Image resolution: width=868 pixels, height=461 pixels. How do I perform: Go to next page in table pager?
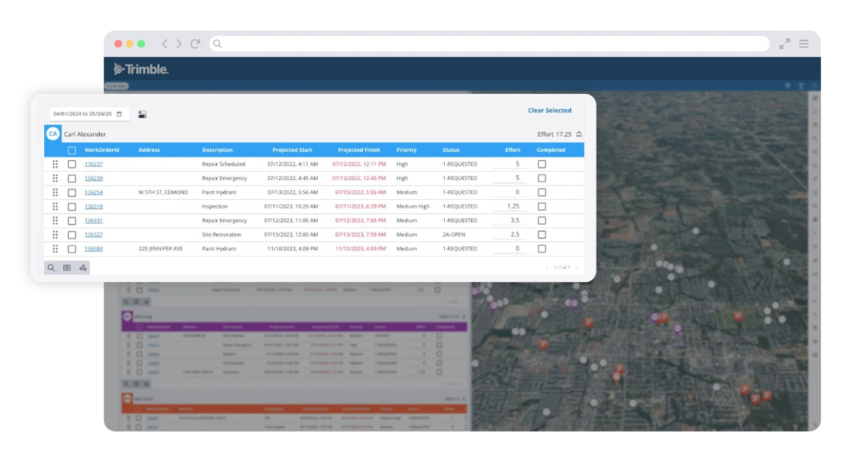tap(577, 268)
